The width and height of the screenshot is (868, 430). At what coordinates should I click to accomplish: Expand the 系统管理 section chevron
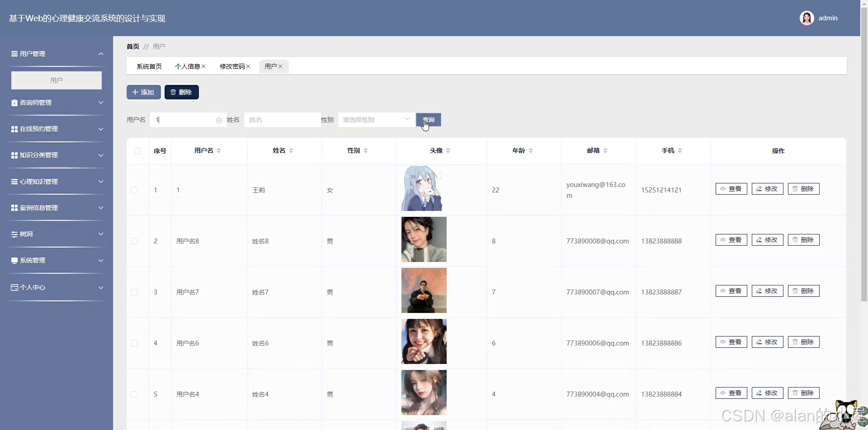[x=101, y=260]
